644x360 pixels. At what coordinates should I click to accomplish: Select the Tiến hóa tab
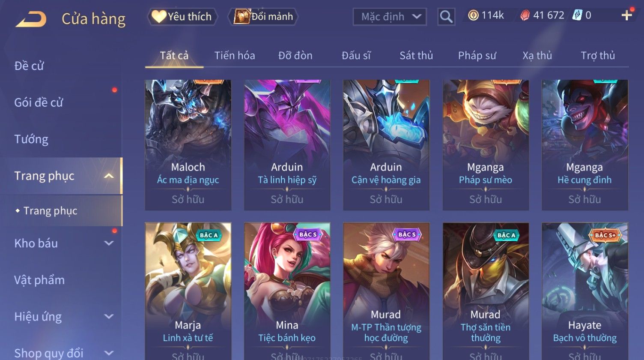click(x=235, y=56)
